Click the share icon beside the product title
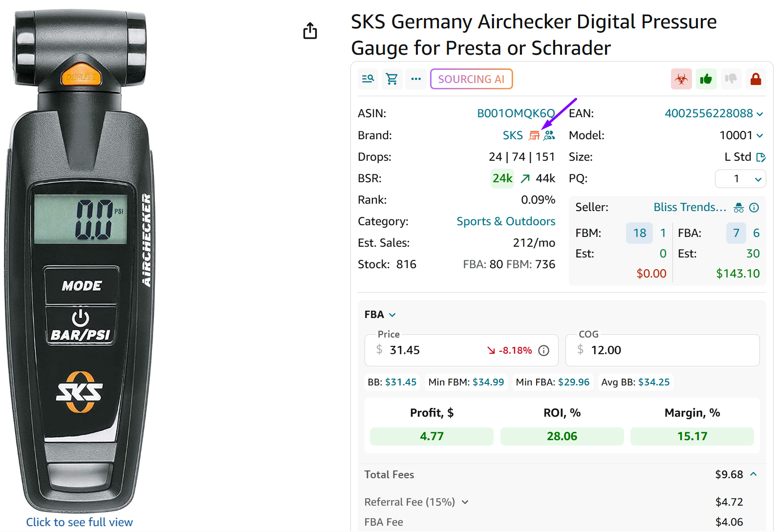 [310, 30]
